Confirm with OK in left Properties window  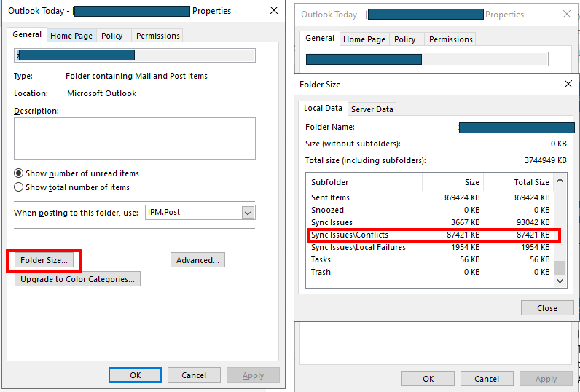(135, 375)
